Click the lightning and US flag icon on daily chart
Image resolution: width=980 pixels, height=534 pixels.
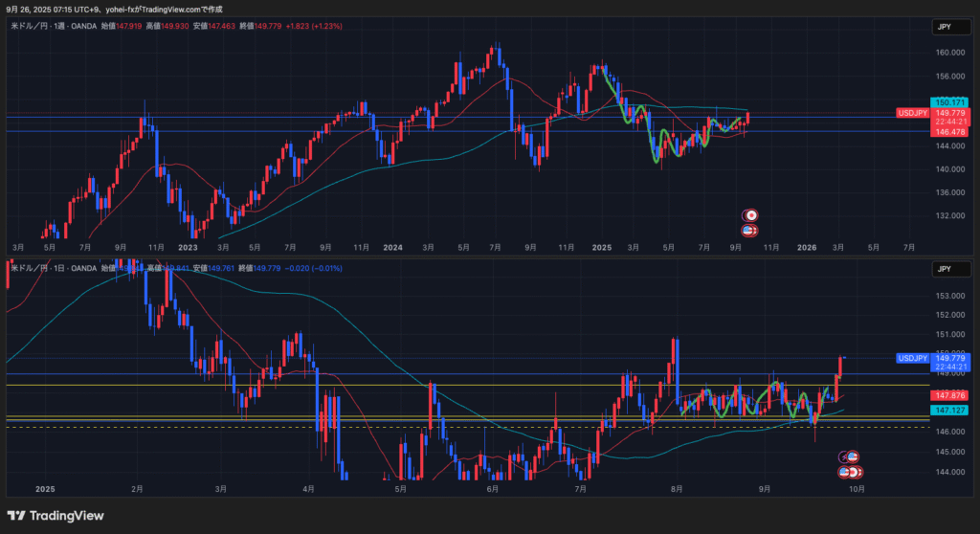(x=850, y=456)
